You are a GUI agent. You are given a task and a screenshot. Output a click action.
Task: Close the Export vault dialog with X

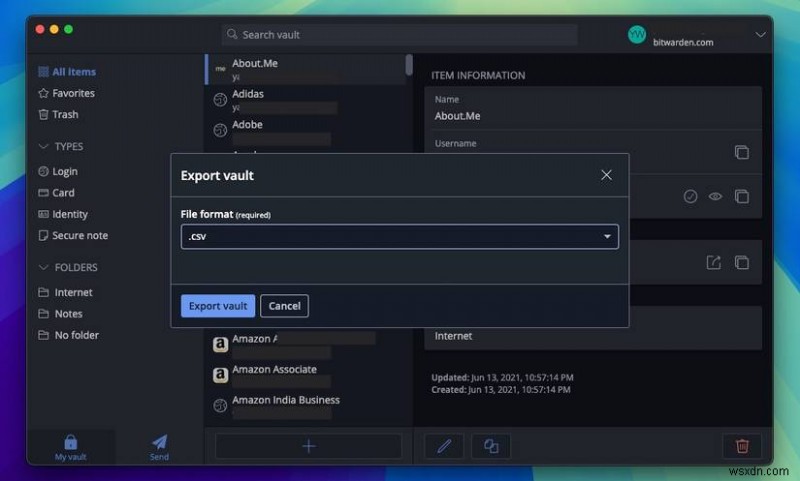(606, 175)
